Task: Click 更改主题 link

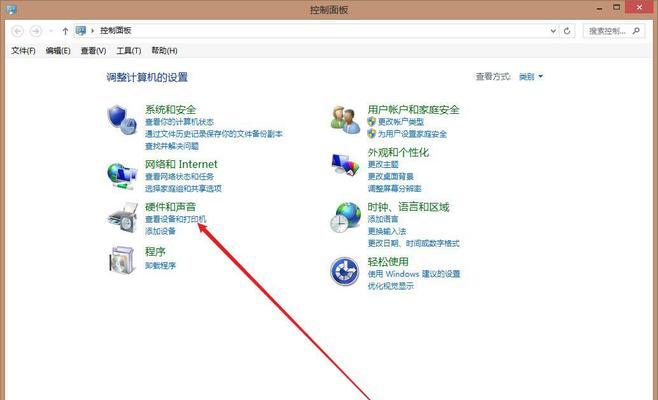Action: click(383, 164)
